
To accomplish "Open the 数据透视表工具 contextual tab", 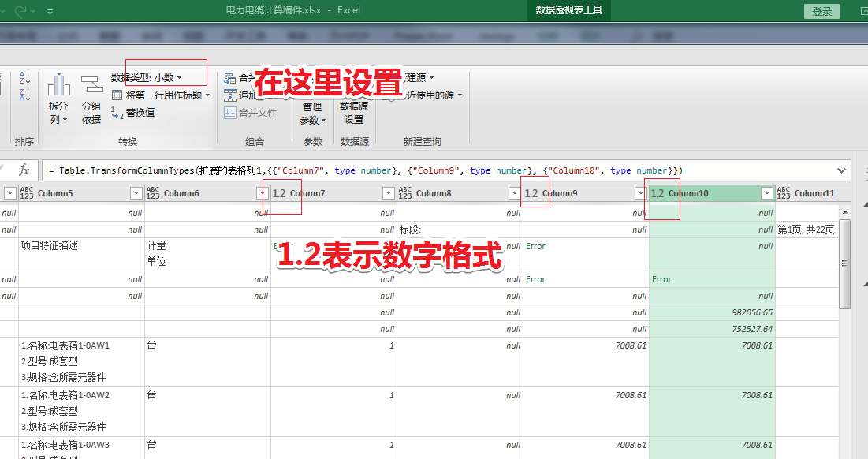I will pyautogui.click(x=568, y=10).
